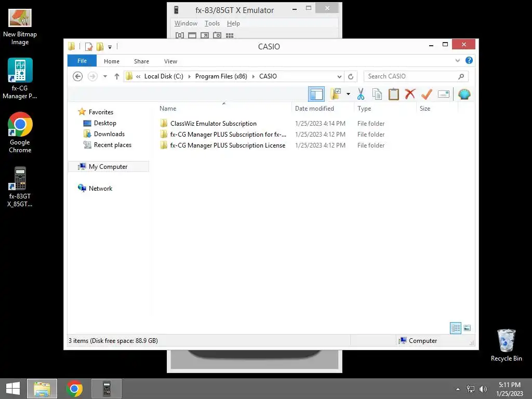Open Google Chrome desktop shortcut
This screenshot has width=532, height=399.
[20, 132]
